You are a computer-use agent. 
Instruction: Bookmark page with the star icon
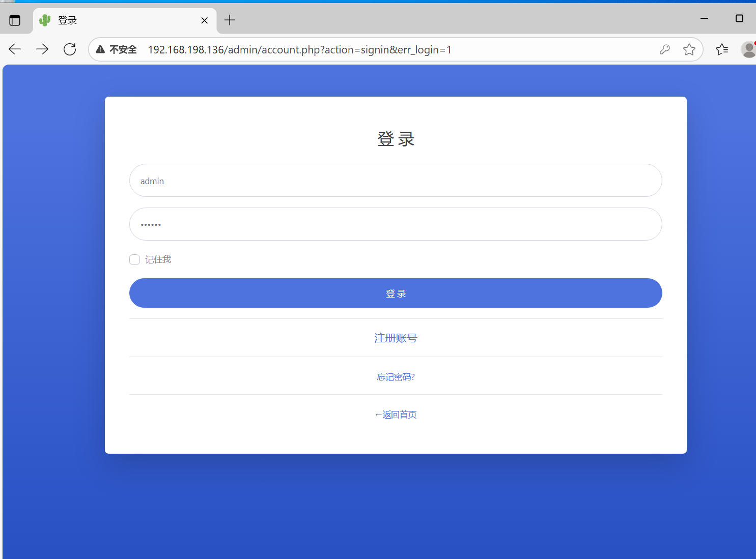point(689,49)
